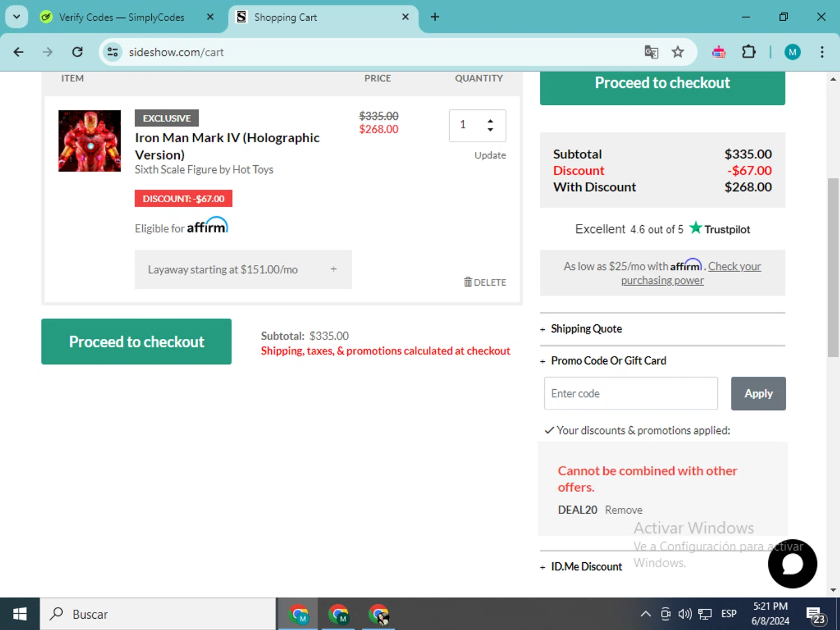The image size is (840, 630).
Task: Show hidden system tray icons
Action: click(x=646, y=614)
